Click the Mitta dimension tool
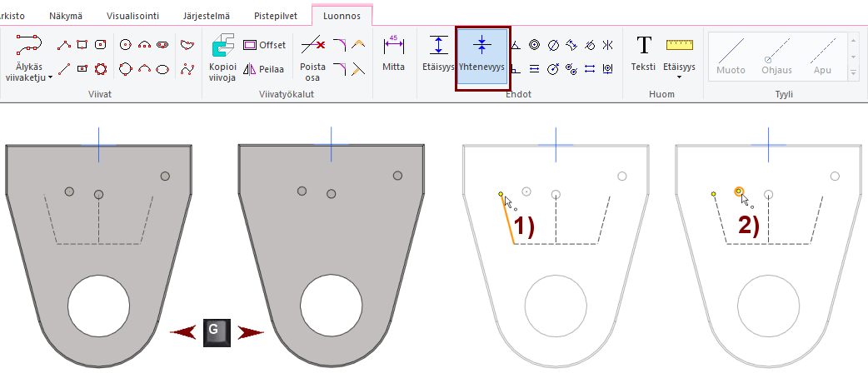Viewport: 868px width, 388px height. 393,55
